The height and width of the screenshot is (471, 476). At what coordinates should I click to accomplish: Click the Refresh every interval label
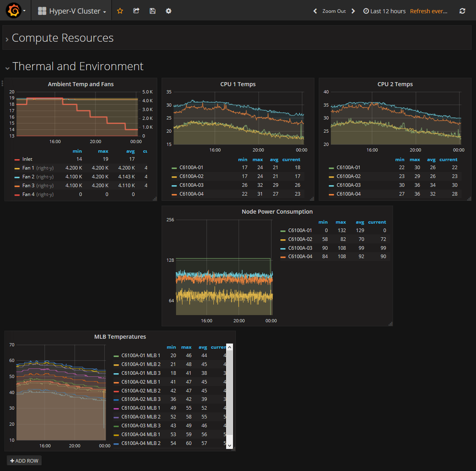pos(429,11)
